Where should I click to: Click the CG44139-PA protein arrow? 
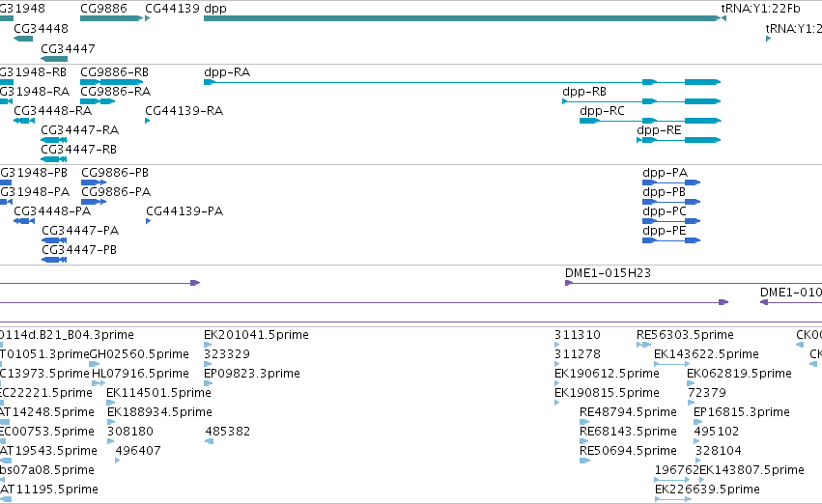149,221
